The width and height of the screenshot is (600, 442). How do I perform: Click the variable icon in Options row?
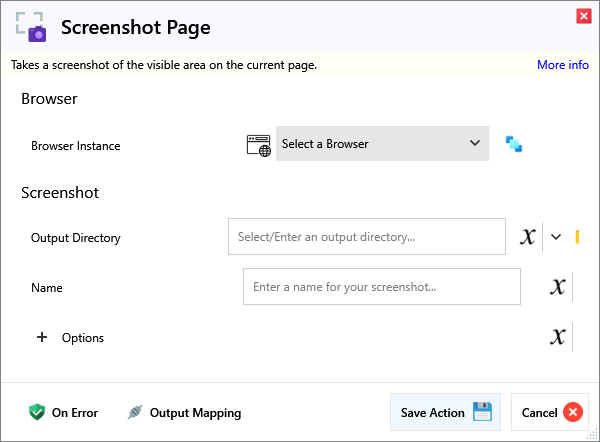coord(558,337)
